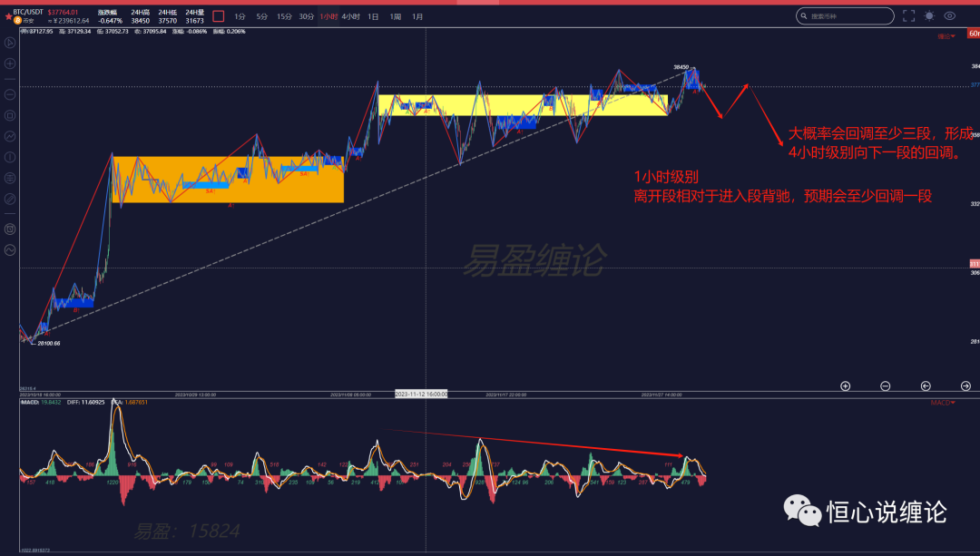Select the cursor pointer tool in sidebar
This screenshot has width=980, height=556.
10,43
